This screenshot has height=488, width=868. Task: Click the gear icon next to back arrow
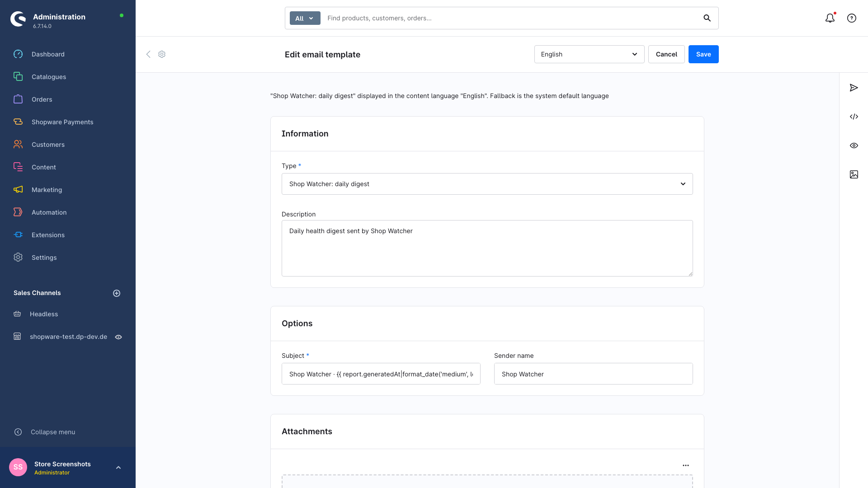point(162,54)
